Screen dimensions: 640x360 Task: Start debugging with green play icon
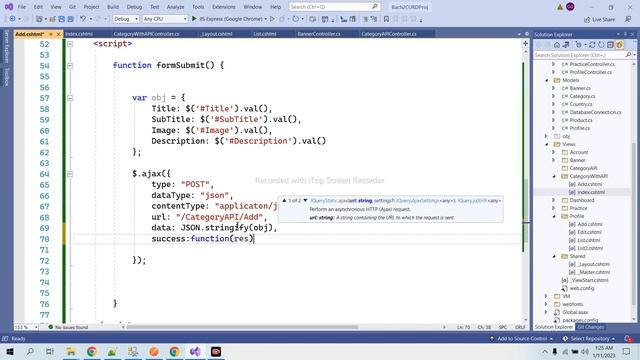[194, 19]
